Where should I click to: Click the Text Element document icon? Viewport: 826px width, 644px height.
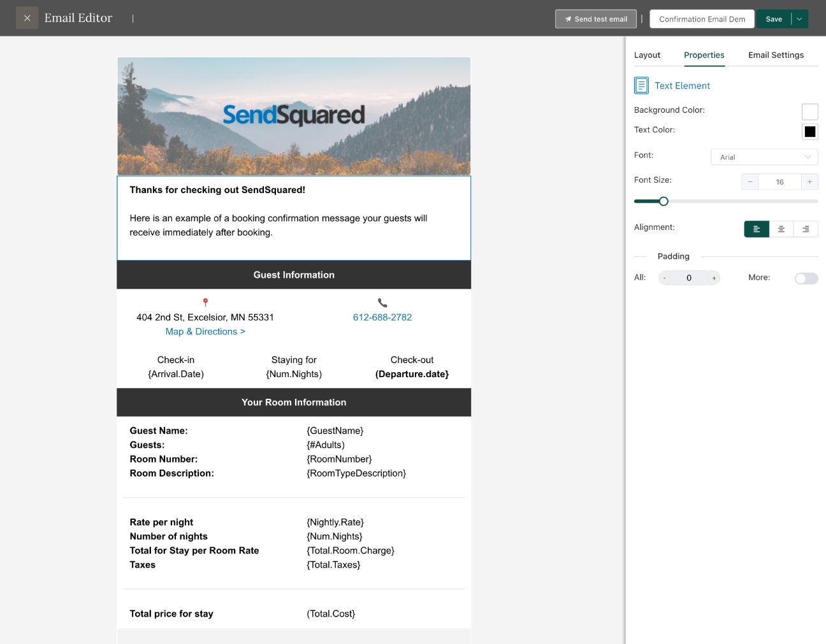click(x=641, y=85)
